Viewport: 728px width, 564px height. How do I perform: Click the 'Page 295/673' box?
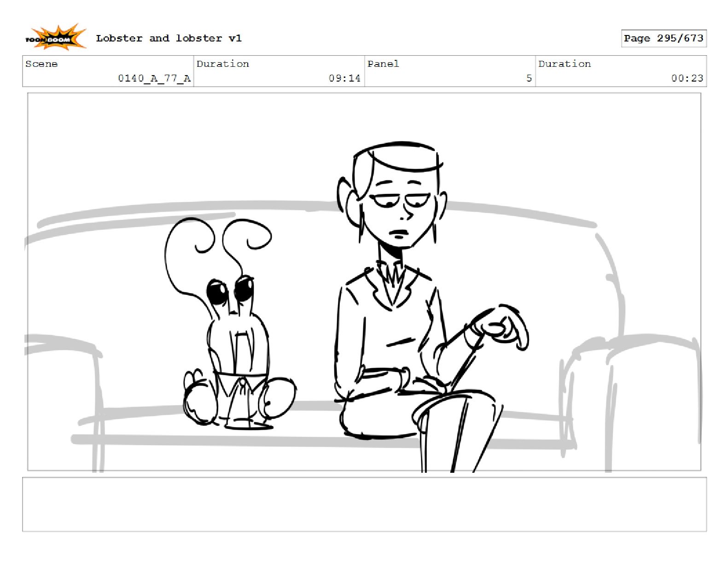click(664, 38)
